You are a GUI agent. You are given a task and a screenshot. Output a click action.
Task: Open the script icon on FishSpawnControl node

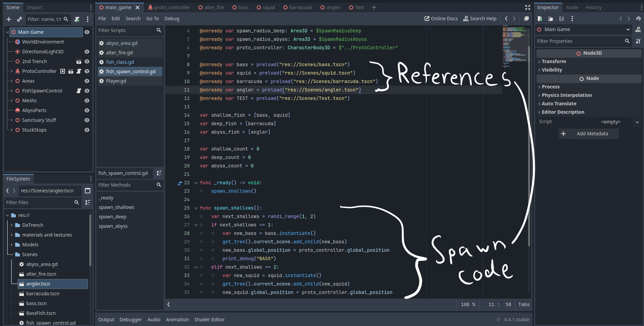[x=79, y=91]
